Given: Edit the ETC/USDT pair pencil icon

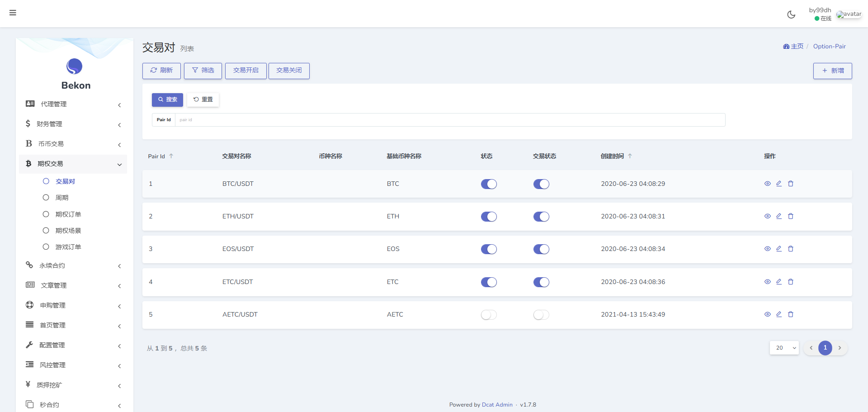Looking at the screenshot, I should pos(779,282).
